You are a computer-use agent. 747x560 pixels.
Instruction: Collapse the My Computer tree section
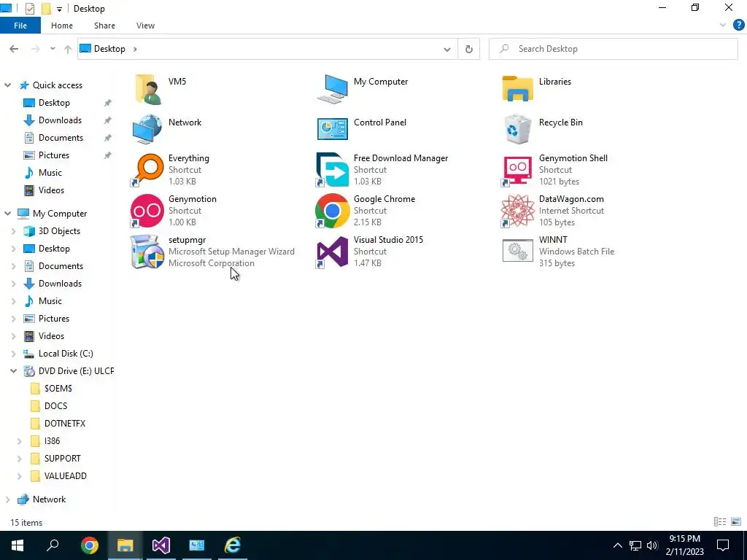(7, 214)
